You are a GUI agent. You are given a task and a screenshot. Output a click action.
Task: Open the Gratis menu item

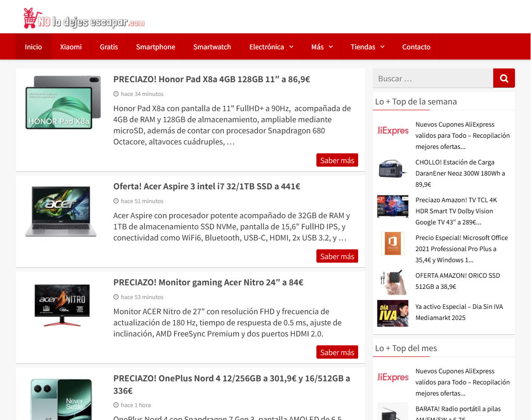(x=109, y=47)
